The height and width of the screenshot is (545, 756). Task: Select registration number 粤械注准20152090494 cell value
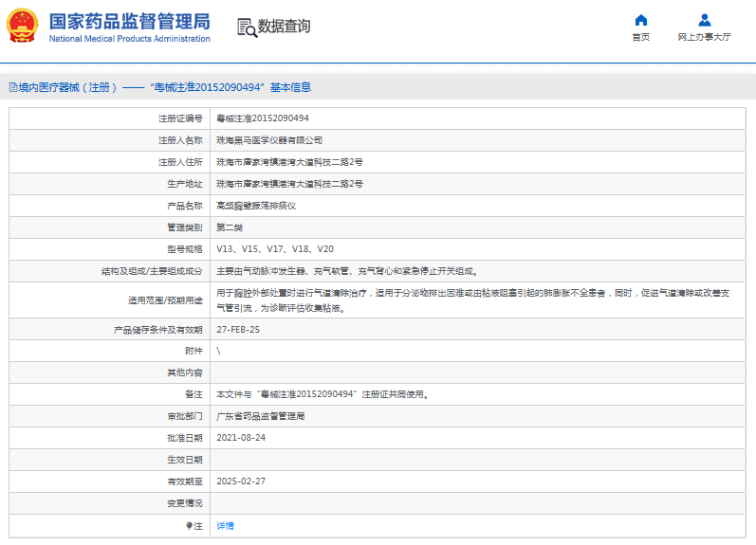[262, 118]
